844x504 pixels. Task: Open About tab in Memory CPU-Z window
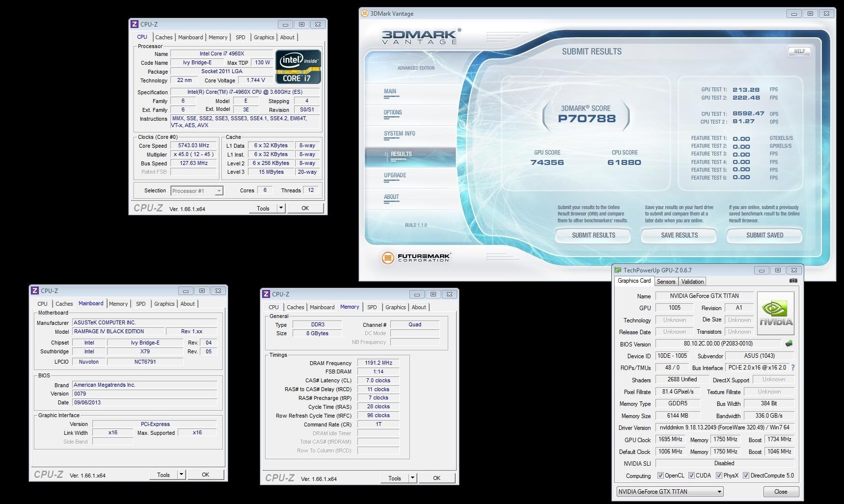click(x=419, y=307)
